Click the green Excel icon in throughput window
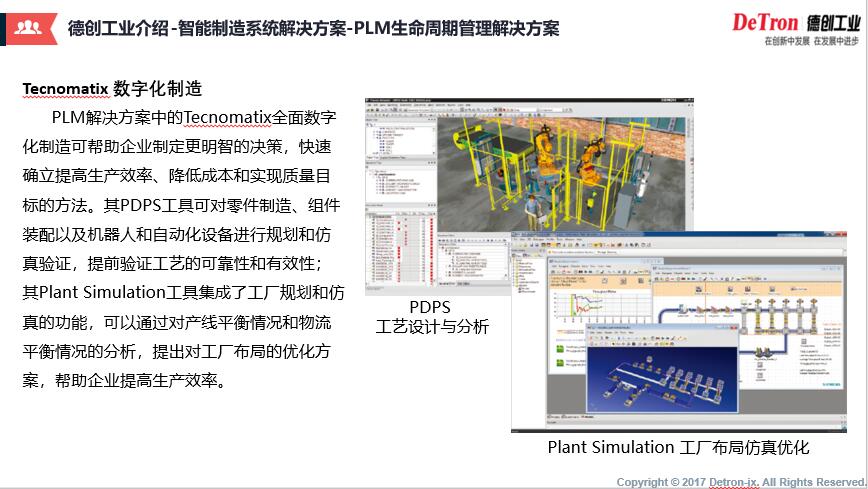The height and width of the screenshot is (489, 868). (x=558, y=350)
